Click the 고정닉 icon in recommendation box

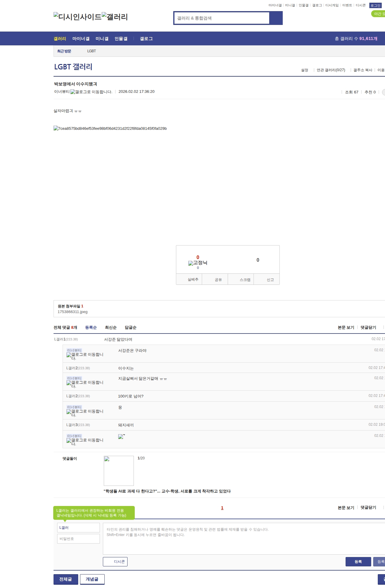pos(198,263)
